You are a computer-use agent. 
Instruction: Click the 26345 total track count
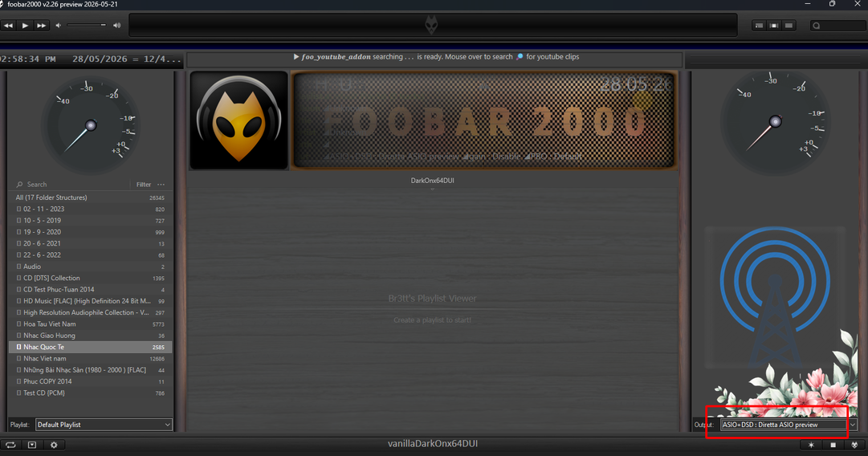point(157,198)
